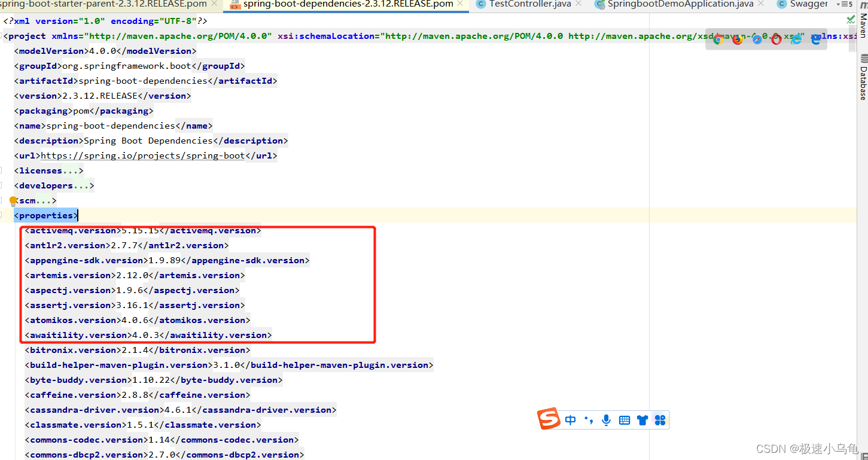Open the Sogou toolbox panel
Image resolution: width=868 pixels, height=460 pixels.
coord(659,419)
